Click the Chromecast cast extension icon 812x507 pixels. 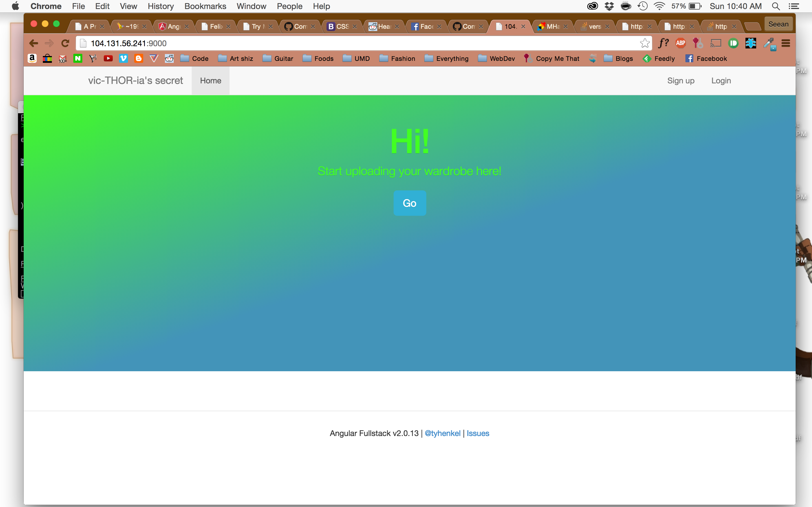(716, 43)
